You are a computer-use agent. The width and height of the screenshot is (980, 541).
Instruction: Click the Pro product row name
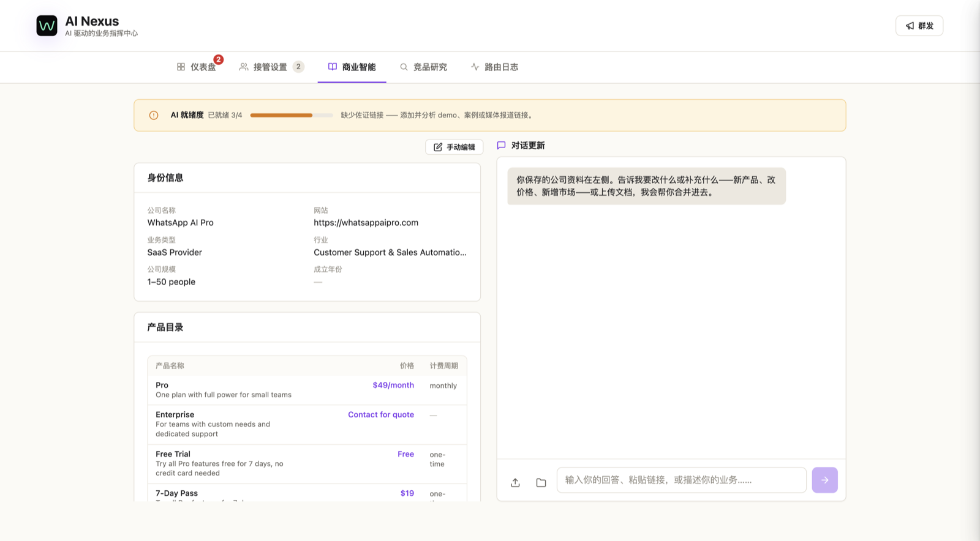point(162,385)
